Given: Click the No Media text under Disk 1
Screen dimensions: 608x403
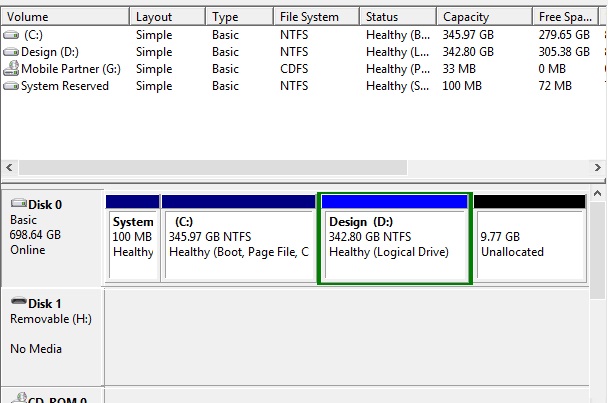Looking at the screenshot, I should [36, 349].
